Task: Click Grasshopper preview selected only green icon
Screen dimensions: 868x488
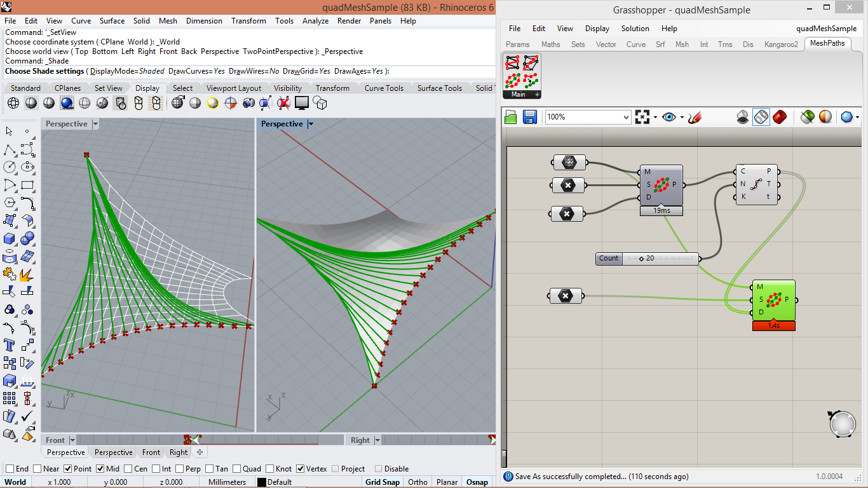Action: point(807,117)
